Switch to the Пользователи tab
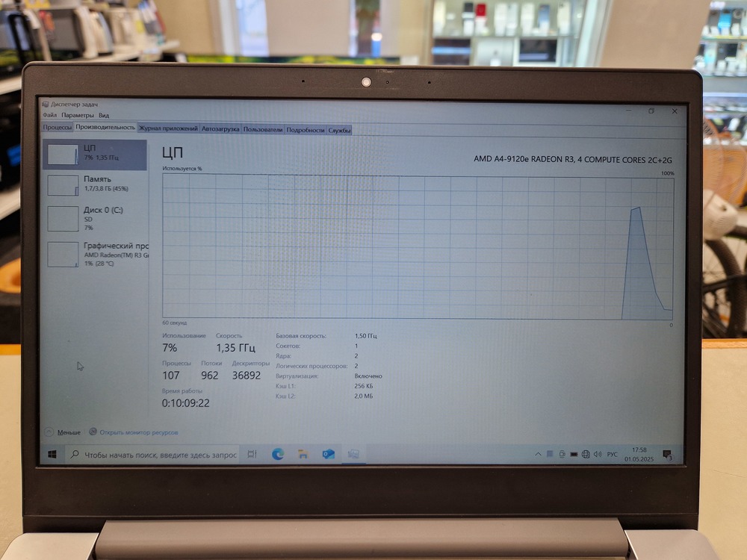 [x=263, y=129]
